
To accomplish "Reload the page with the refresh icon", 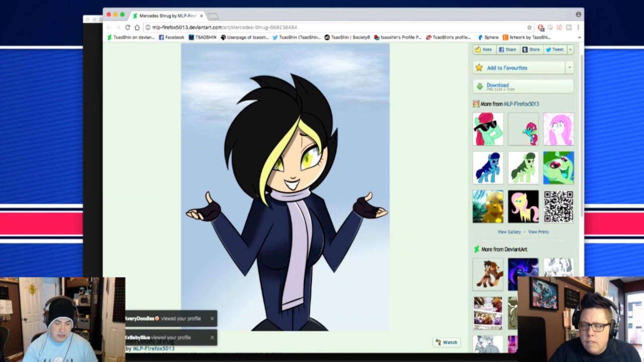I will 128,27.
